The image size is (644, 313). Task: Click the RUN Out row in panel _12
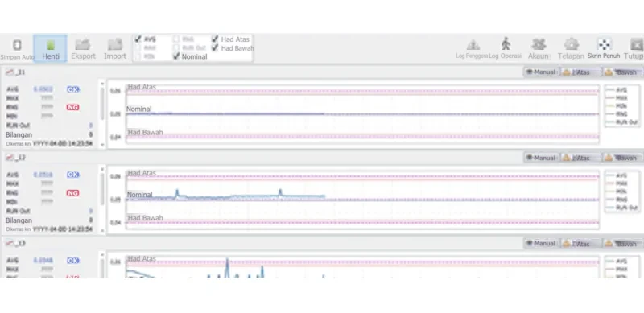(49, 211)
